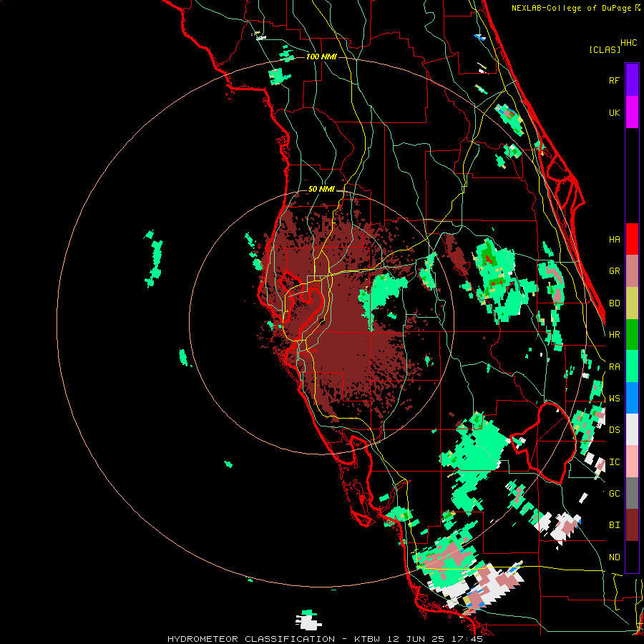
Task: Click the DS legend label
Action: (x=614, y=430)
